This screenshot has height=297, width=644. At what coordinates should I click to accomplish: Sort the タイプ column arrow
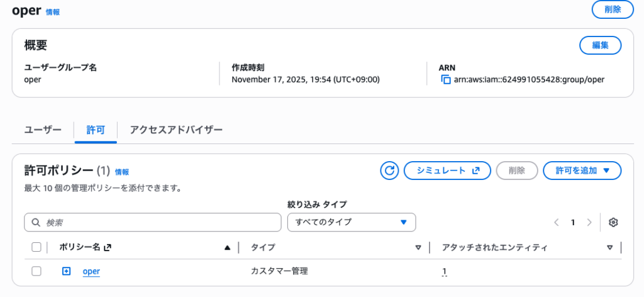(x=418, y=248)
